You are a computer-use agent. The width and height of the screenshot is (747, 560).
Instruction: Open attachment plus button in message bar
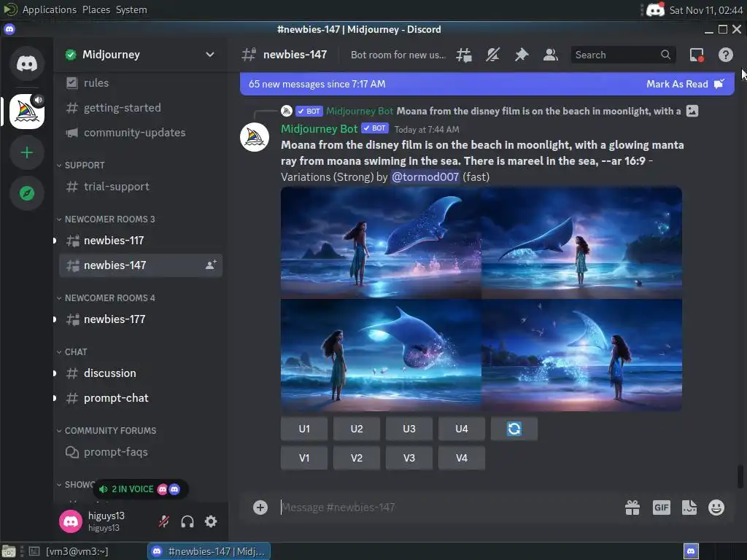click(260, 507)
